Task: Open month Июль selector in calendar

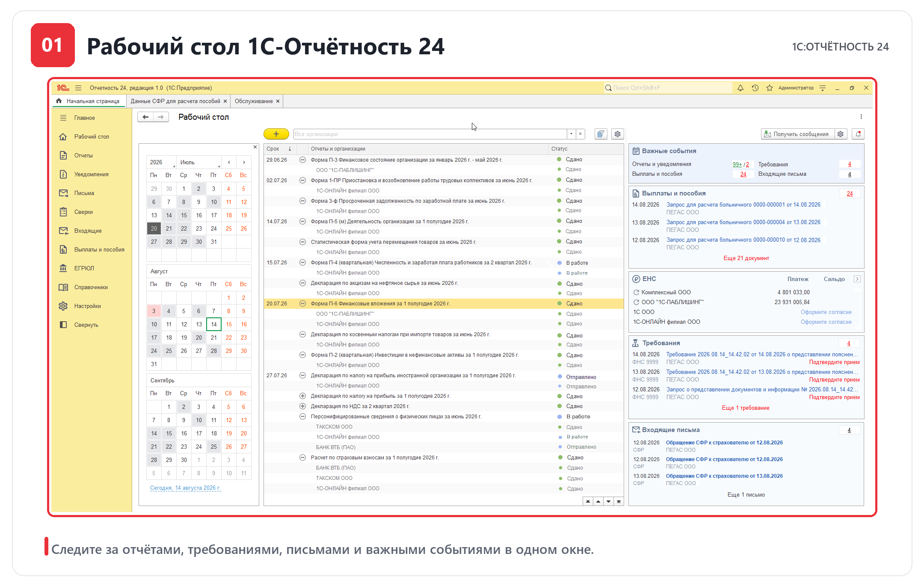Action: pos(200,162)
